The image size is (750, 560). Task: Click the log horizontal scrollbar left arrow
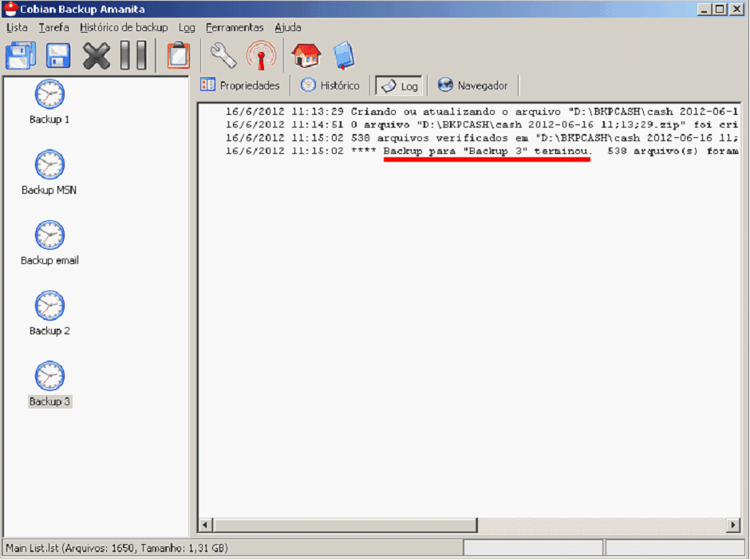205,525
